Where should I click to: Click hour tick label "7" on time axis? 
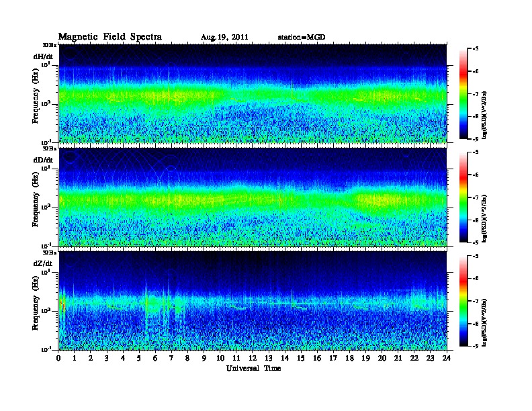point(172,359)
